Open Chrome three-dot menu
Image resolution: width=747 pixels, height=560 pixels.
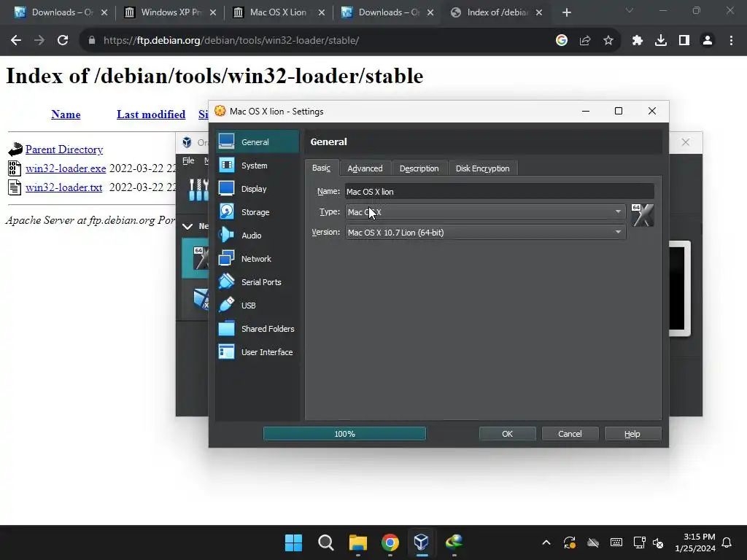coord(731,41)
